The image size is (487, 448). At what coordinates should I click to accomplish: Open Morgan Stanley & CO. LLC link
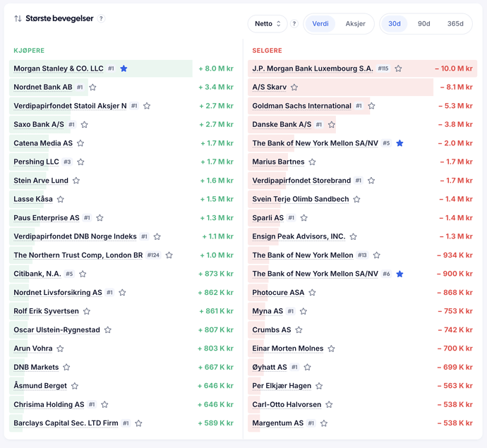tap(59, 68)
